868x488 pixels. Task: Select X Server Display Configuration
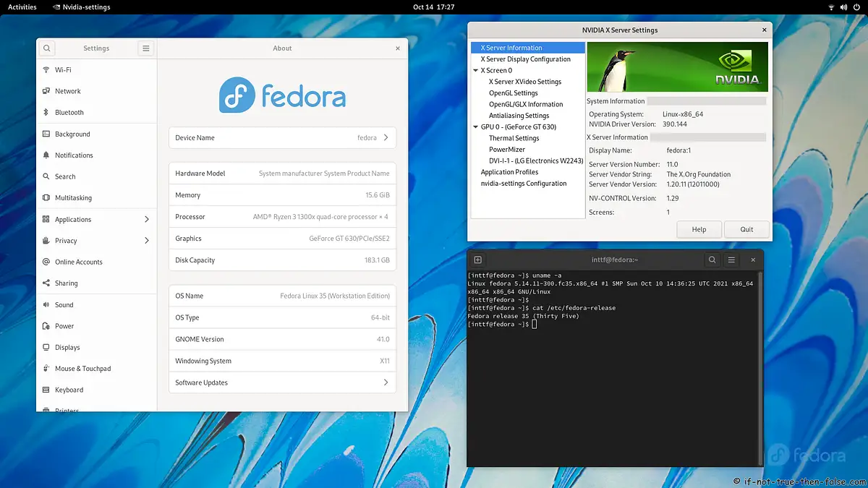coord(526,59)
